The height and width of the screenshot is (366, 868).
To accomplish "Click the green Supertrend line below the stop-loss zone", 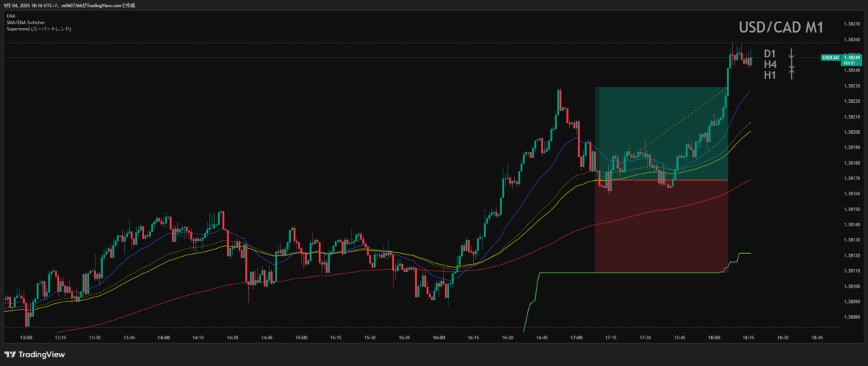I will (x=629, y=273).
